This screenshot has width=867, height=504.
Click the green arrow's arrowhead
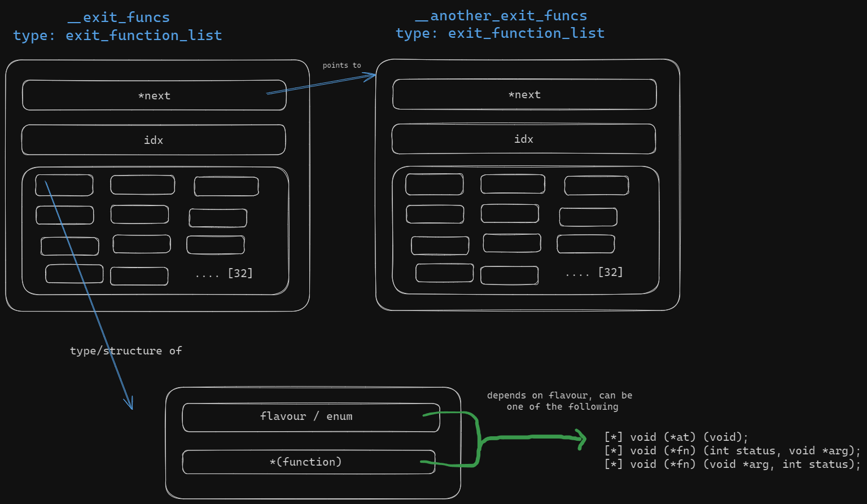[x=581, y=439]
